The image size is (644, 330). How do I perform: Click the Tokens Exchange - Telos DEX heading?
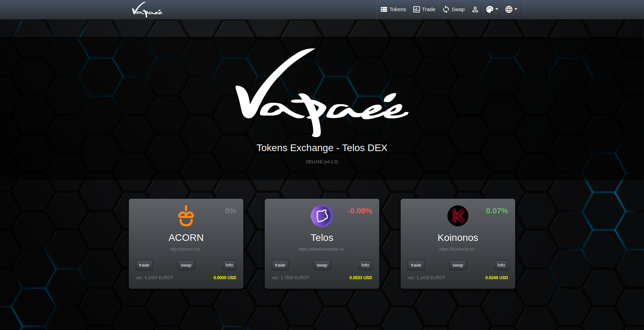click(x=322, y=148)
